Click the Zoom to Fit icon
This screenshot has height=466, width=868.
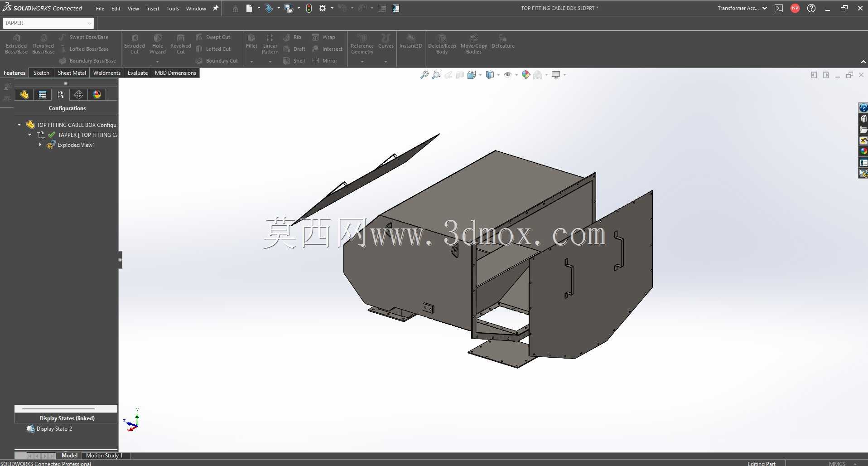(x=424, y=75)
